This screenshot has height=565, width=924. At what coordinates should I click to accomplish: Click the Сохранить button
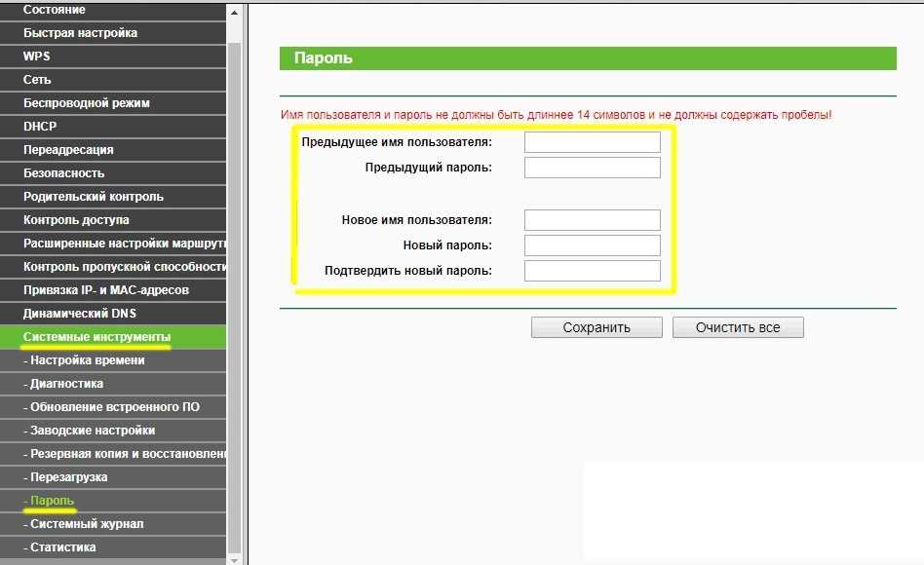(x=597, y=327)
